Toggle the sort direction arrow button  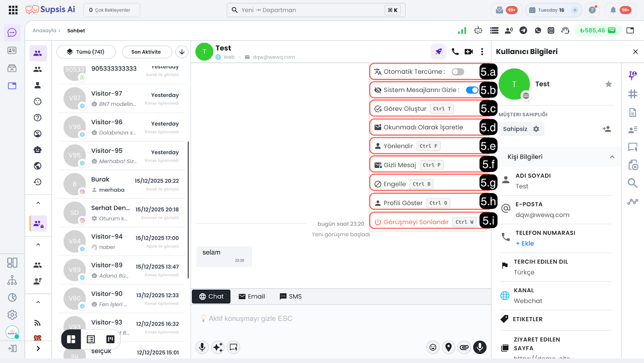pos(182,52)
